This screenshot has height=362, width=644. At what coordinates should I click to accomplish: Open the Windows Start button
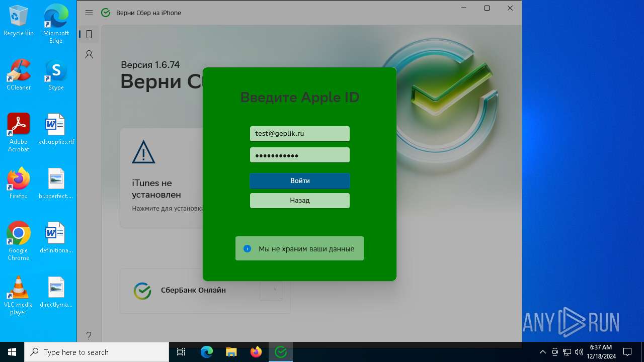12,352
